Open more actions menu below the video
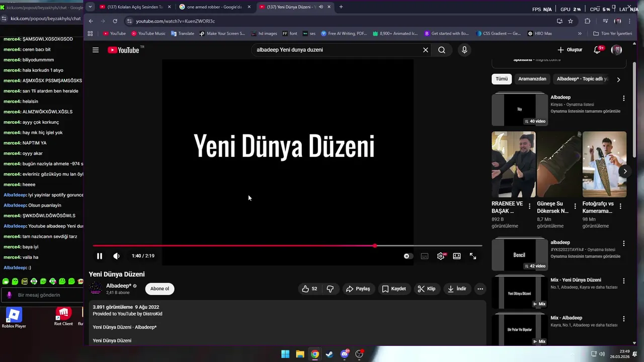This screenshot has height=362, width=644. click(x=480, y=289)
